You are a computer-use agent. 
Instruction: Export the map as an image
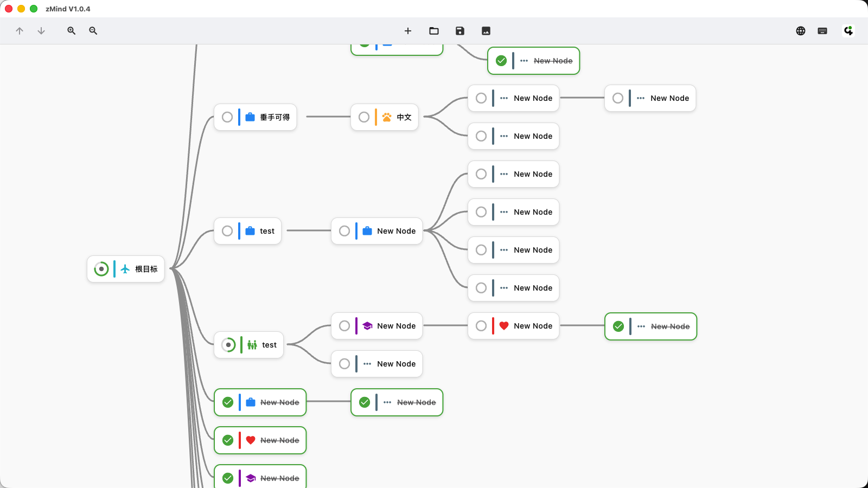[486, 31]
